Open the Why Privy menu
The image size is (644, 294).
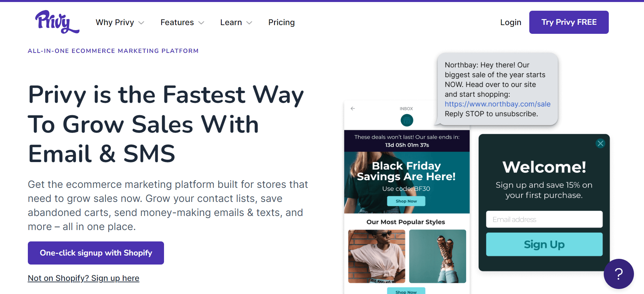click(x=120, y=22)
